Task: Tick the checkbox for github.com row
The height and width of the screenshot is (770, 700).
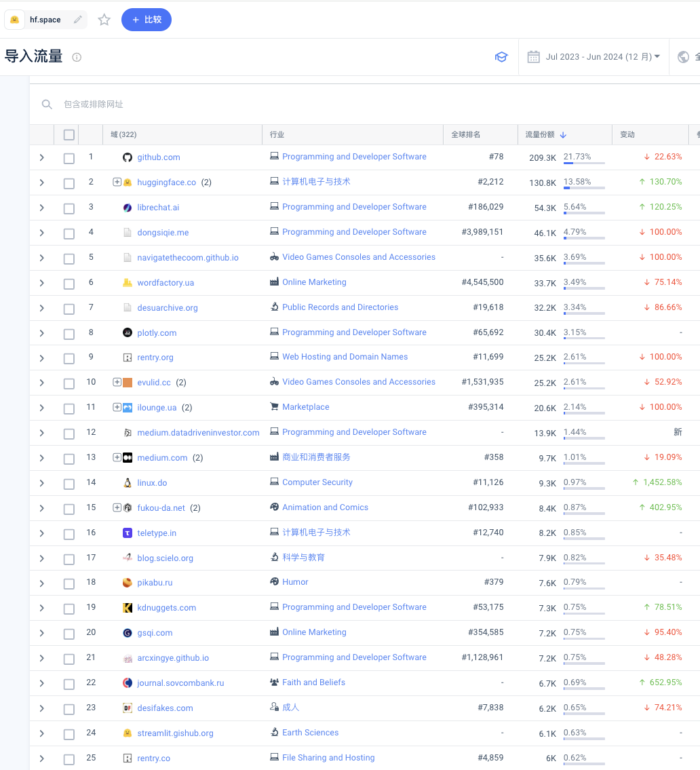Action: [x=69, y=158]
